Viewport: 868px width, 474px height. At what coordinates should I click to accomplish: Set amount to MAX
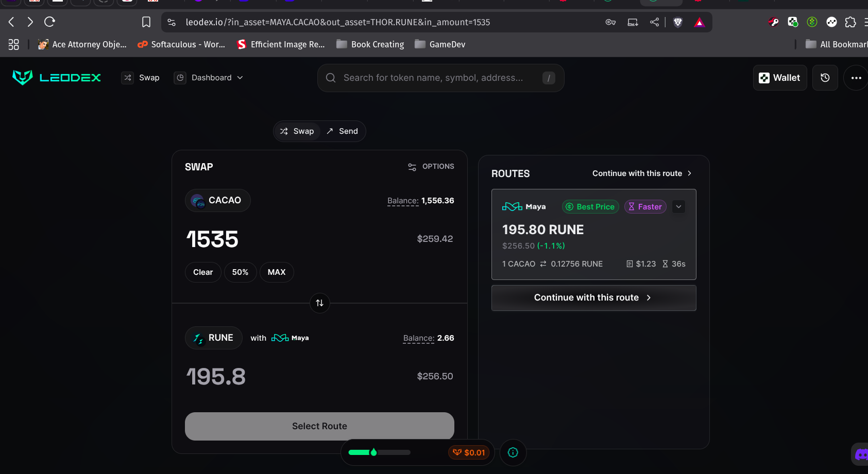click(x=277, y=272)
